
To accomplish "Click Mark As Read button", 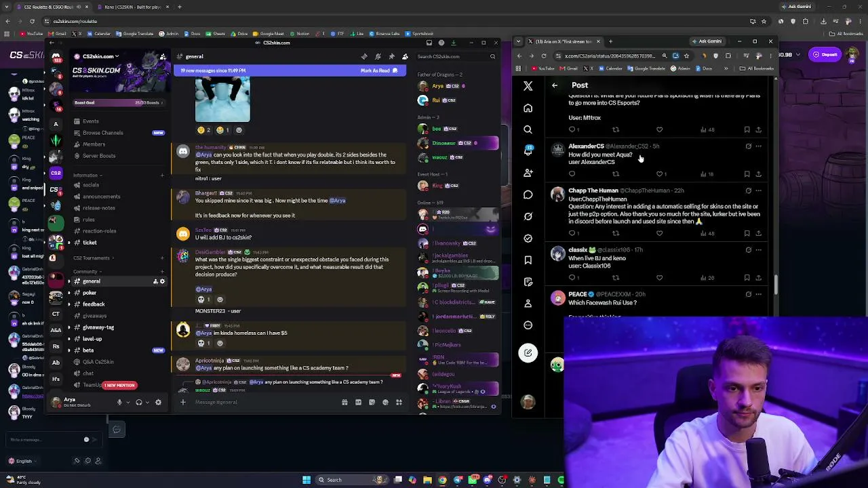I will 380,70.
